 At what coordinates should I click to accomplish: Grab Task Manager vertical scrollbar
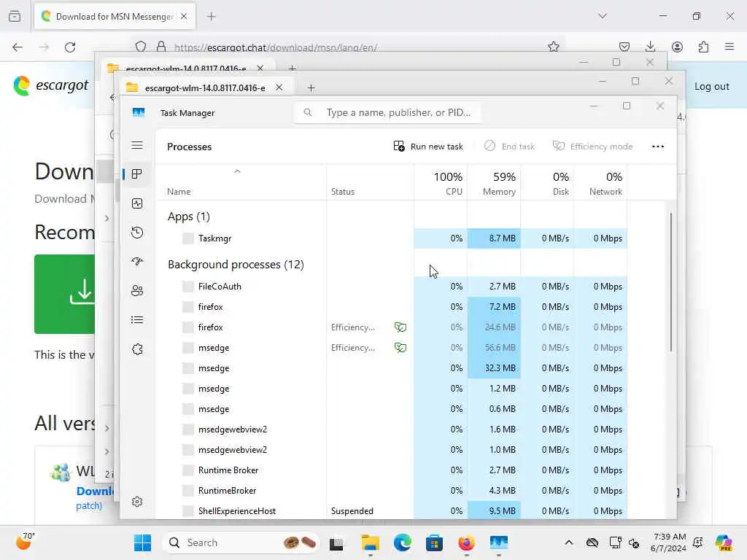click(671, 282)
